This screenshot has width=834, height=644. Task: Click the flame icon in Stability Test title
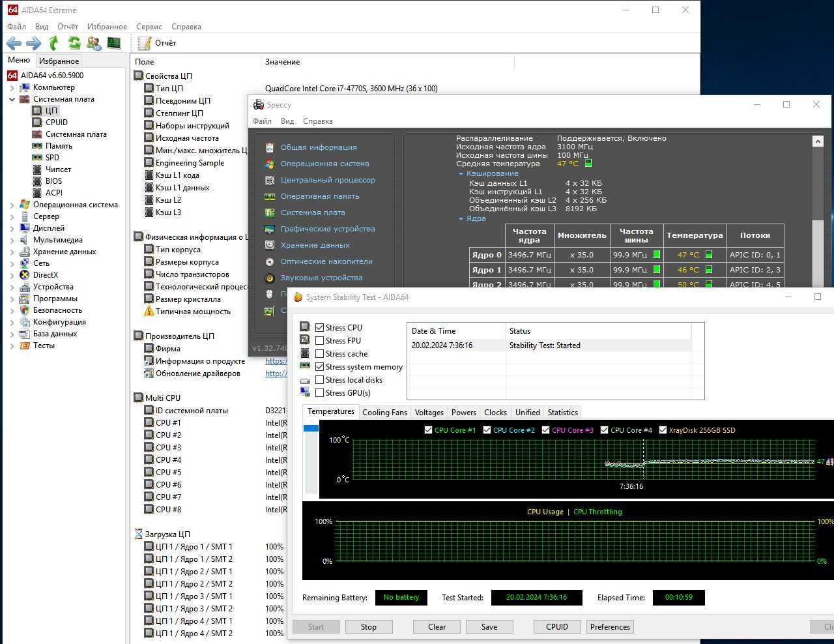tap(298, 297)
